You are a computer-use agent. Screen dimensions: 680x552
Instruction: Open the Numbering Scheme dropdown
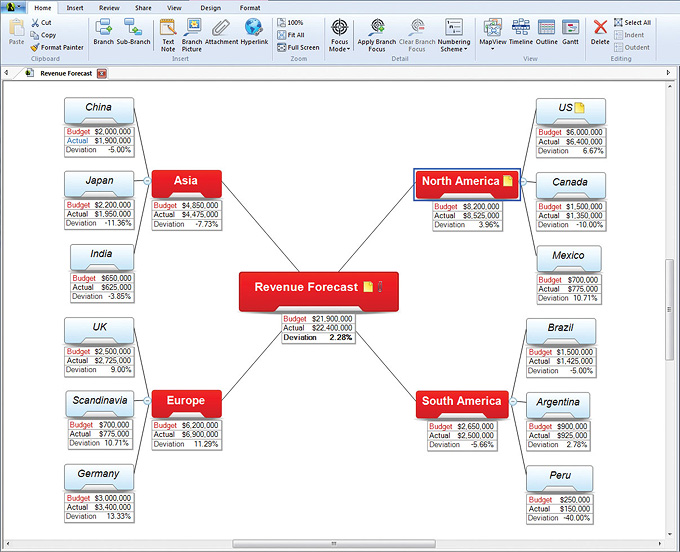coord(454,35)
